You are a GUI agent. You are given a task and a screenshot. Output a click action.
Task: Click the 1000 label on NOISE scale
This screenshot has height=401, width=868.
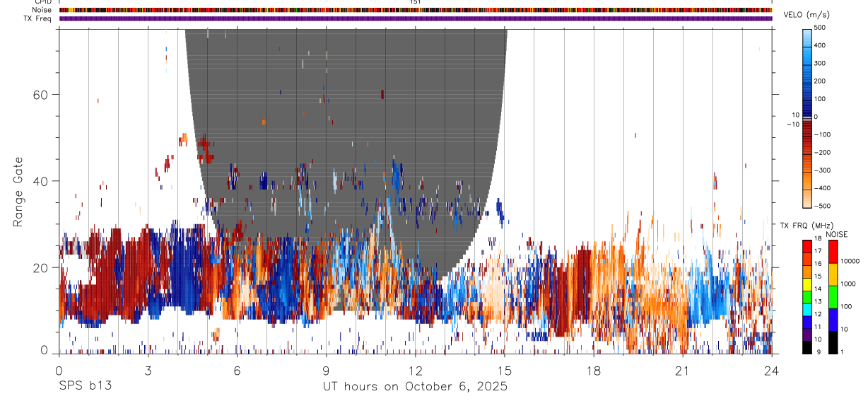848,284
